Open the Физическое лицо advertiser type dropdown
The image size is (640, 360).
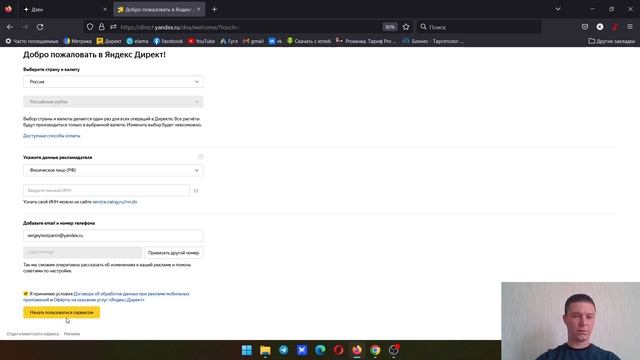click(113, 170)
